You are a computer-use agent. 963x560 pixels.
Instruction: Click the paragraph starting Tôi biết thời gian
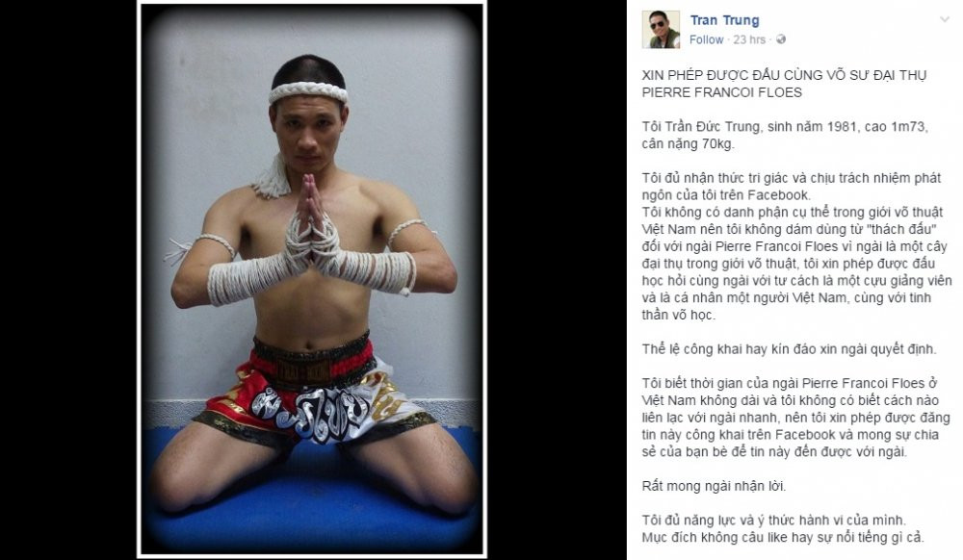796,418
